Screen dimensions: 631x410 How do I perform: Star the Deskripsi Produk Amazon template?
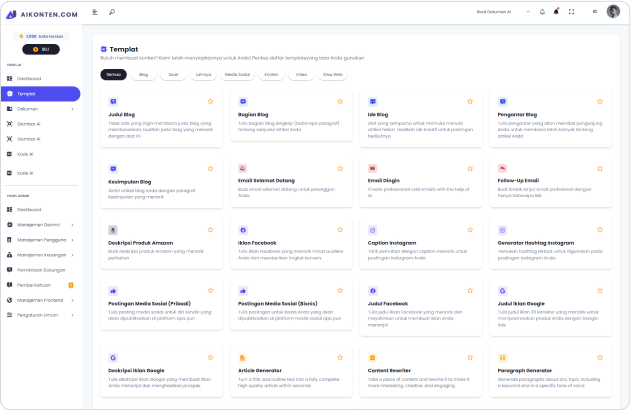[x=210, y=229]
